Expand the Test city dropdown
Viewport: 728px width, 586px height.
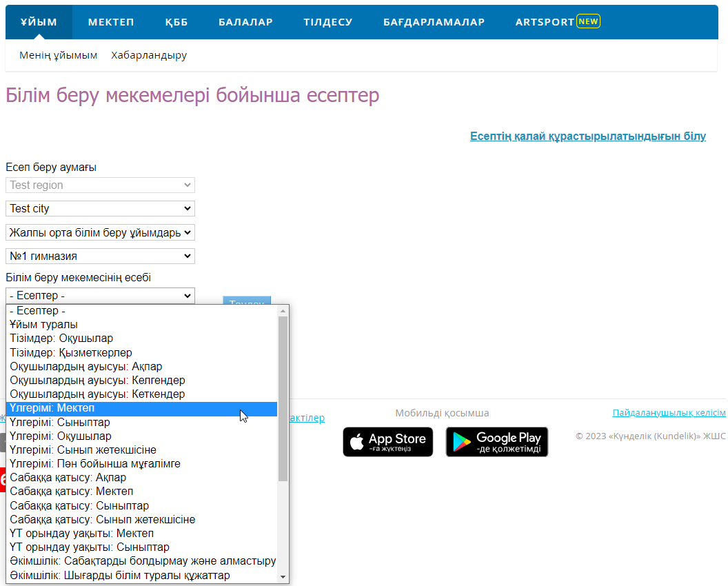click(100, 208)
